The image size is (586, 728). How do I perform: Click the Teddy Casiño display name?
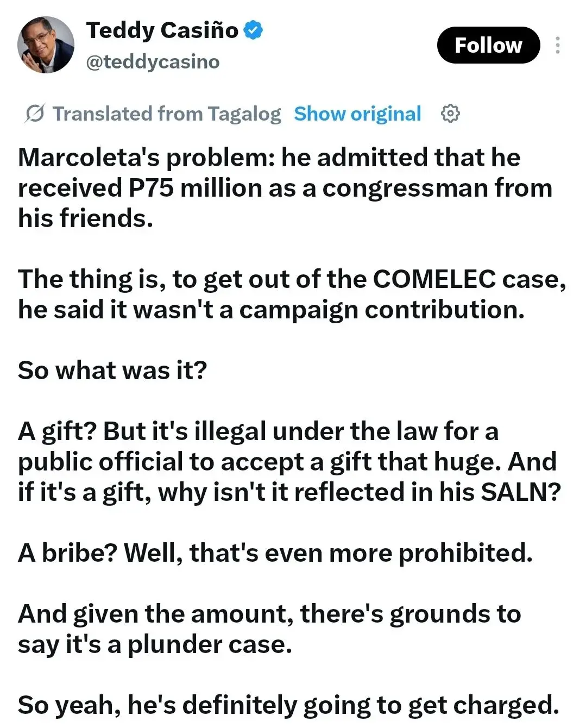click(x=162, y=30)
